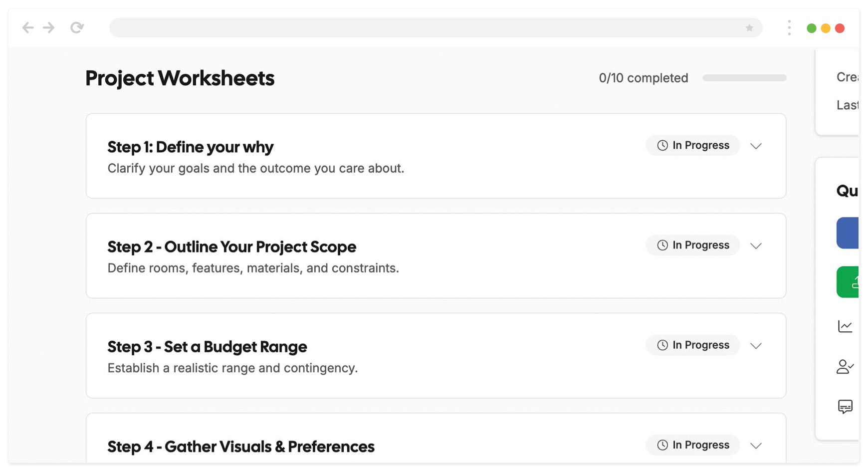
Task: Open the browser three-dot menu
Action: (789, 28)
